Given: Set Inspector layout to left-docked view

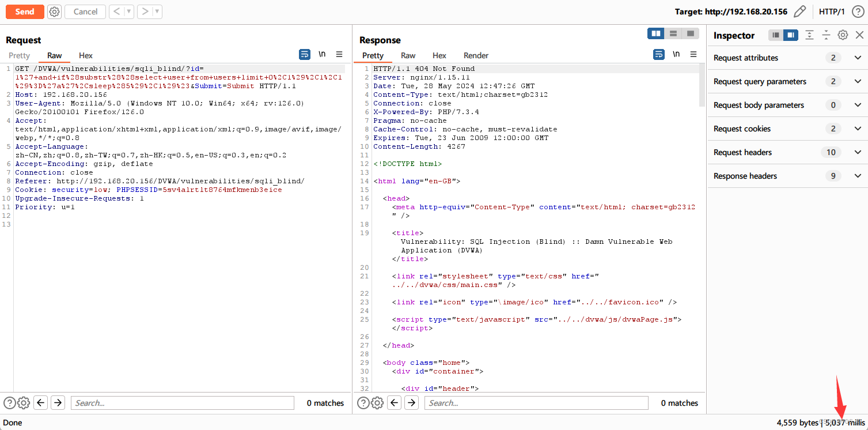Looking at the screenshot, I should pos(776,35).
